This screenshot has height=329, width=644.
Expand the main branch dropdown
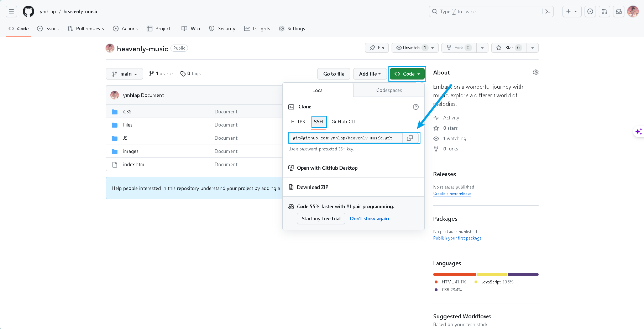pos(124,74)
